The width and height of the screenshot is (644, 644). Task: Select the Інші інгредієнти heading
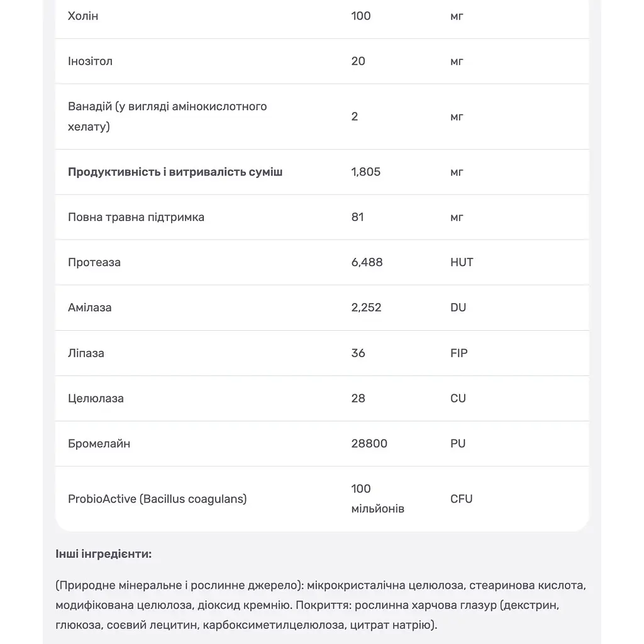pos(104,554)
